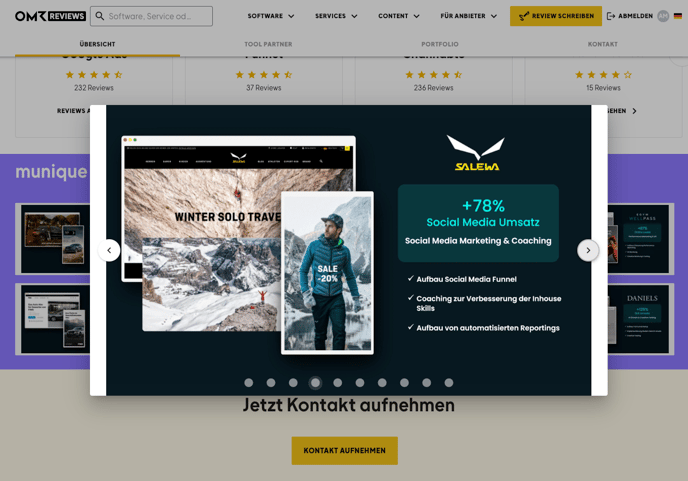Image resolution: width=688 pixels, height=481 pixels.
Task: Select the active fourth carousel dot
Action: pos(315,383)
